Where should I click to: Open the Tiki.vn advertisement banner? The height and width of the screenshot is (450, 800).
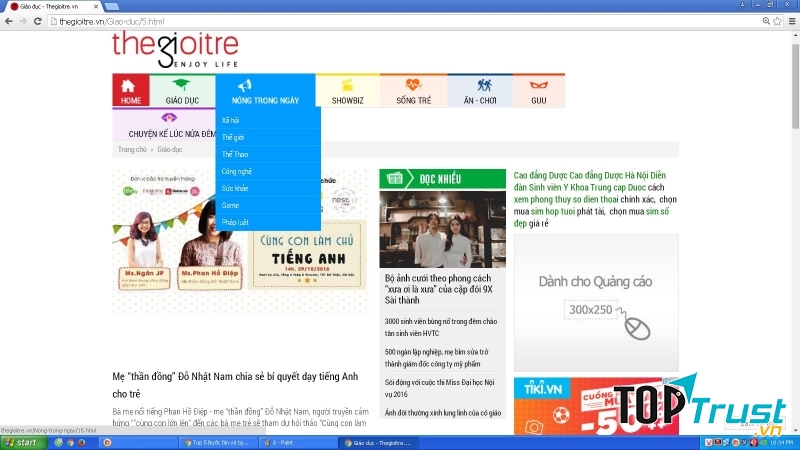pyautogui.click(x=596, y=406)
